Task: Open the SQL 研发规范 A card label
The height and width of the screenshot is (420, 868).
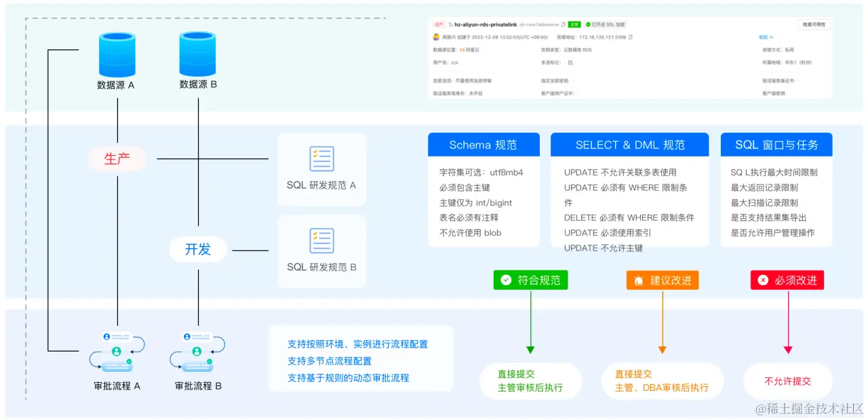Action: tap(321, 185)
